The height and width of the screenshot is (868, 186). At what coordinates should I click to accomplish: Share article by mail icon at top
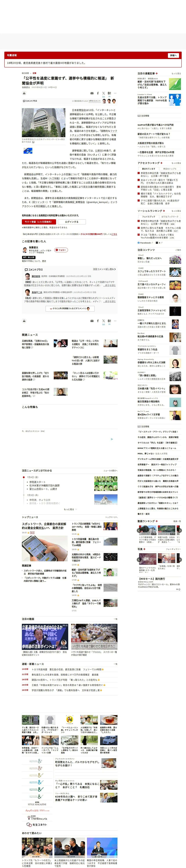pos(92,93)
